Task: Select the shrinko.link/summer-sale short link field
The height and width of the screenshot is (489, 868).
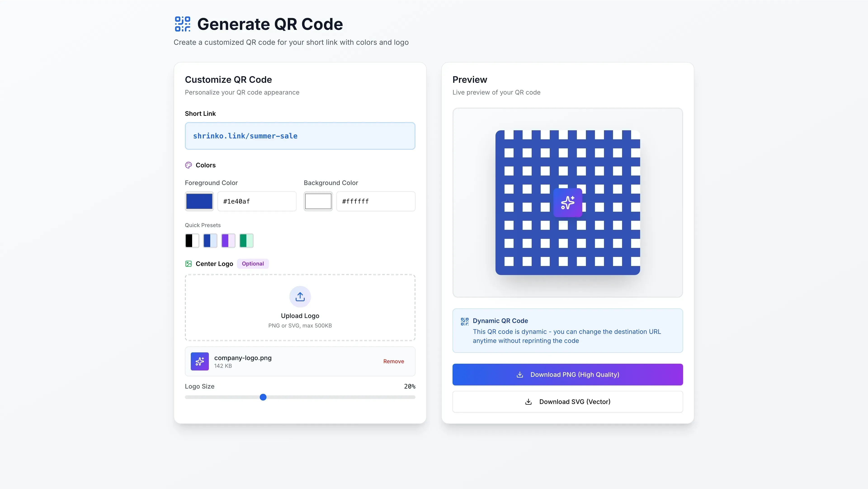Action: click(x=300, y=136)
